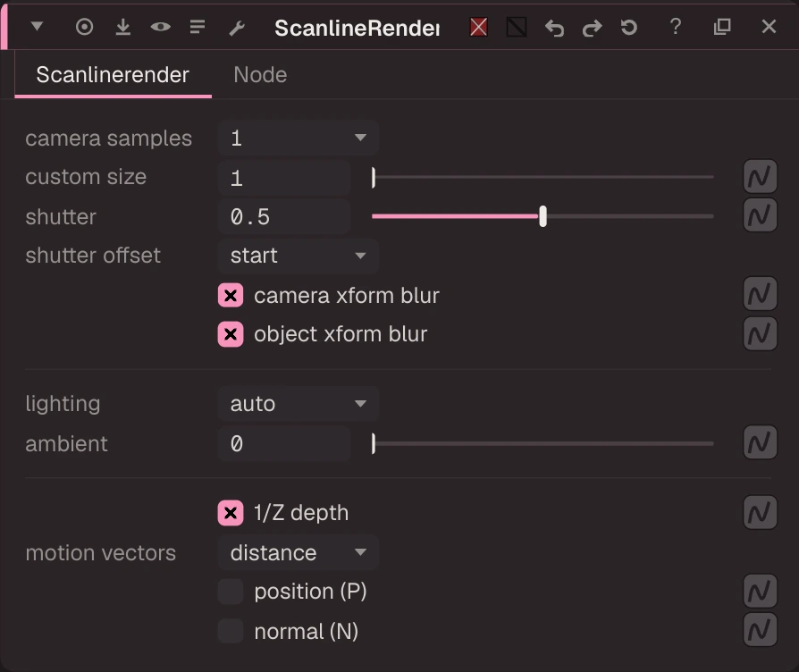Viewport: 799px width, 672px height.
Task: Open the lighting dropdown
Action: [x=299, y=404]
